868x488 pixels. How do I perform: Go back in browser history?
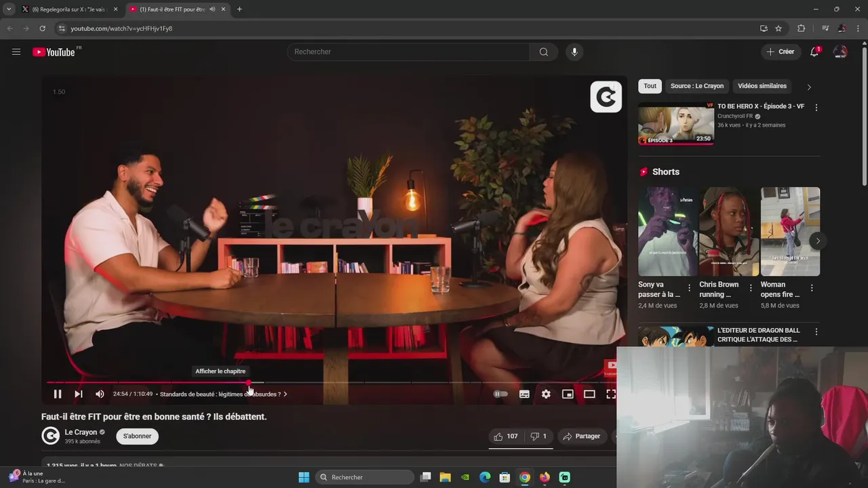[x=9, y=28]
